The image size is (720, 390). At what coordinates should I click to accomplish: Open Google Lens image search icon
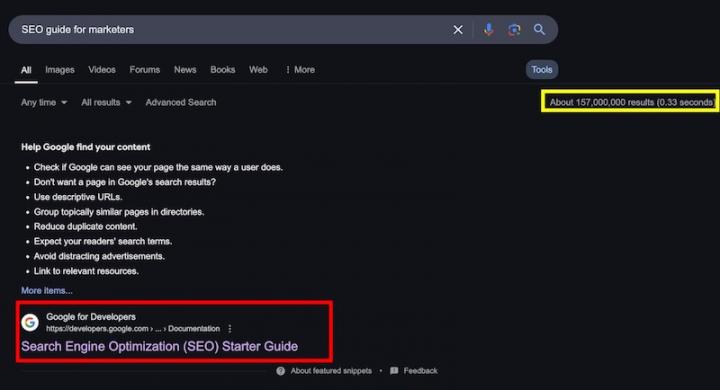(x=514, y=30)
